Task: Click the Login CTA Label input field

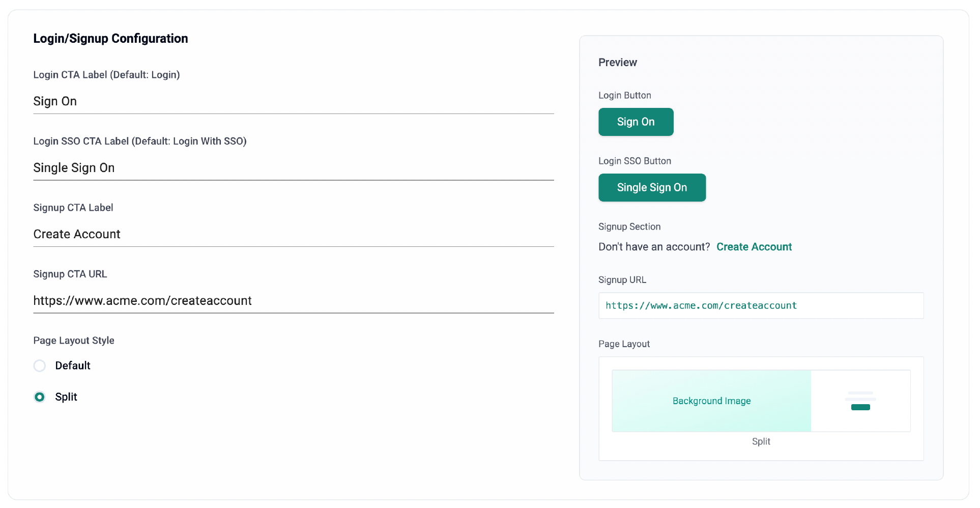Action: click(294, 102)
